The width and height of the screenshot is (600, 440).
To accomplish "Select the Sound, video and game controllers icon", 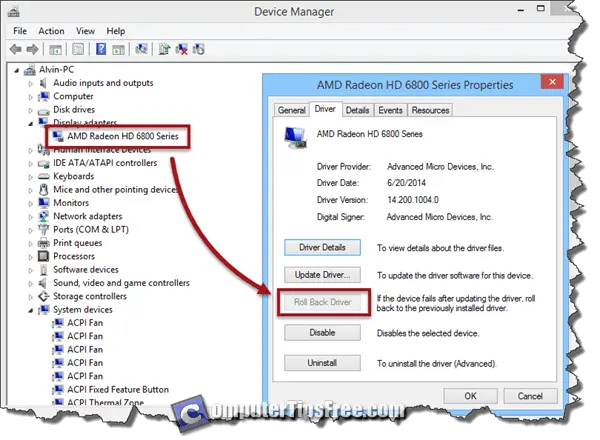I will [43, 283].
